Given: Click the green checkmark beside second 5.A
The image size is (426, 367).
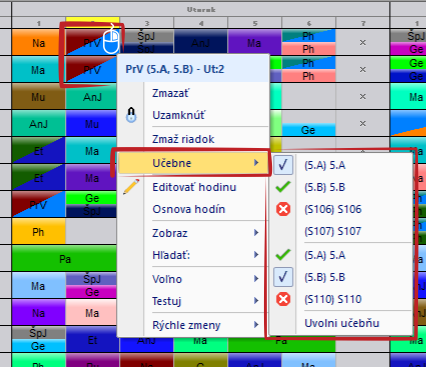Looking at the screenshot, I should tap(283, 255).
